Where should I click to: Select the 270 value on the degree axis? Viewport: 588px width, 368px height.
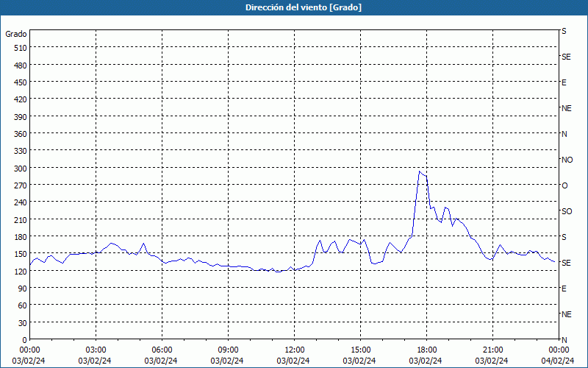pos(21,185)
